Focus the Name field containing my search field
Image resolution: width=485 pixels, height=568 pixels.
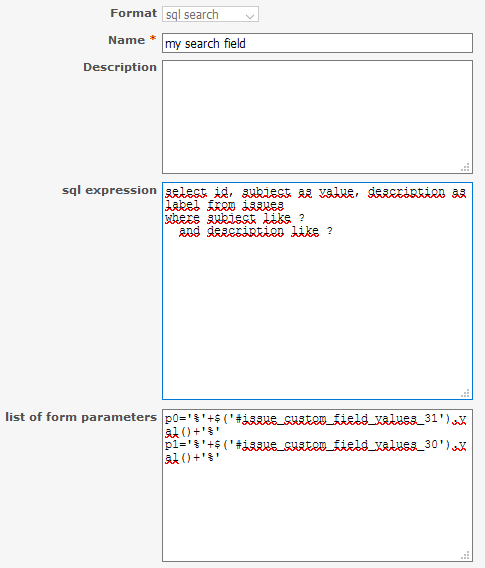point(317,43)
